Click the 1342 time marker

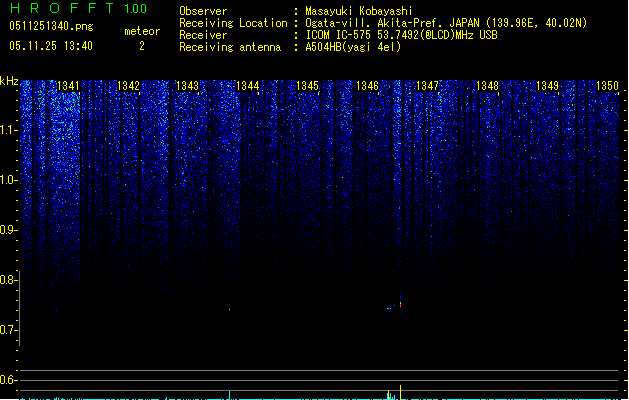pos(128,85)
